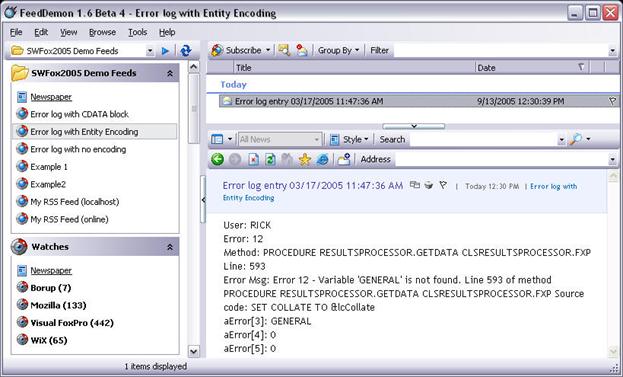Click the refresh feeds arrows icon
Viewport: 623px width, 377px height.
pyautogui.click(x=186, y=51)
